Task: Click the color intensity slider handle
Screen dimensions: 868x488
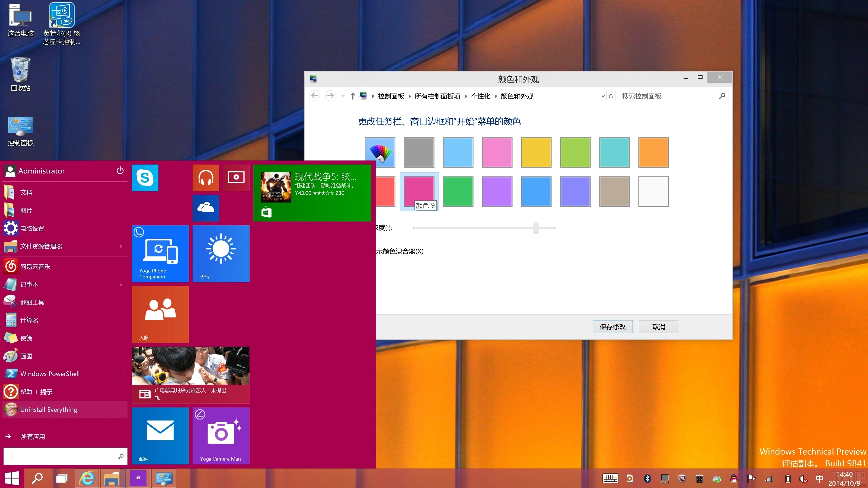Action: (536, 228)
